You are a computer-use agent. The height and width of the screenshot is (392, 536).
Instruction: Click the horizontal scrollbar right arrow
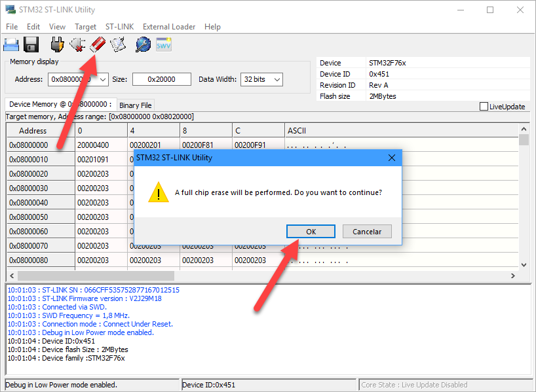click(513, 276)
